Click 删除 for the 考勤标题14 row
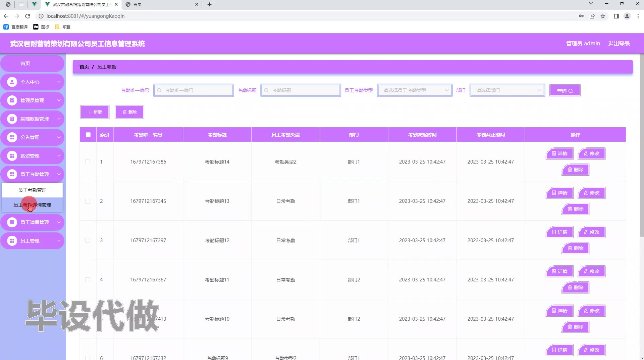The width and height of the screenshot is (644, 360). tap(576, 170)
